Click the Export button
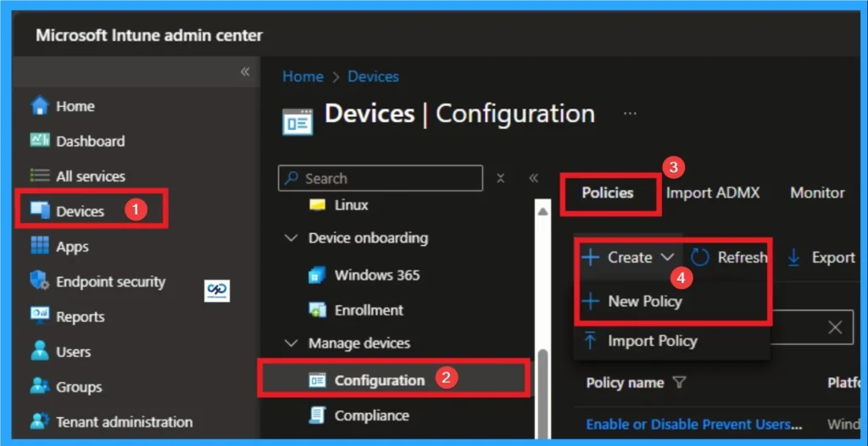868x446 pixels. 821,257
